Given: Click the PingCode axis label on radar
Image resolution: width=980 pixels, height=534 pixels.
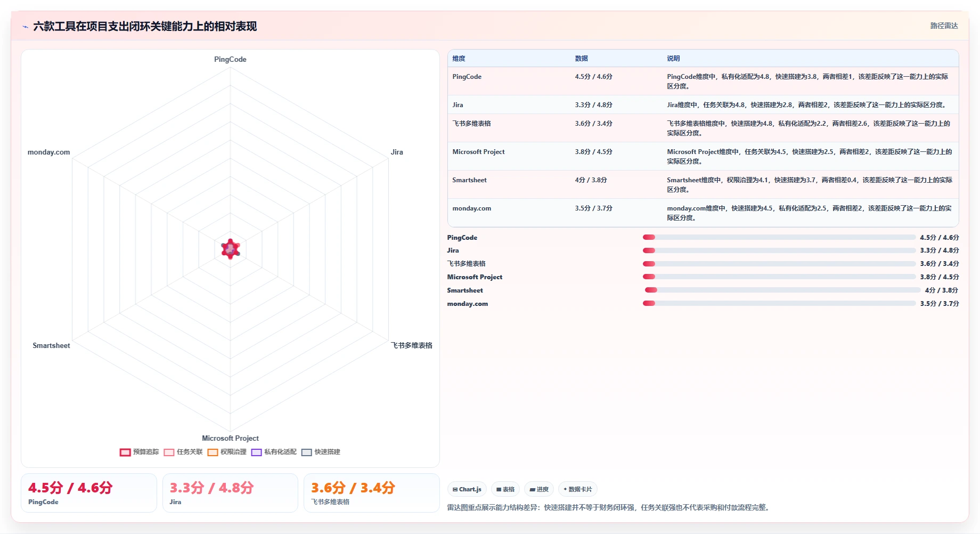Looking at the screenshot, I should [x=230, y=60].
